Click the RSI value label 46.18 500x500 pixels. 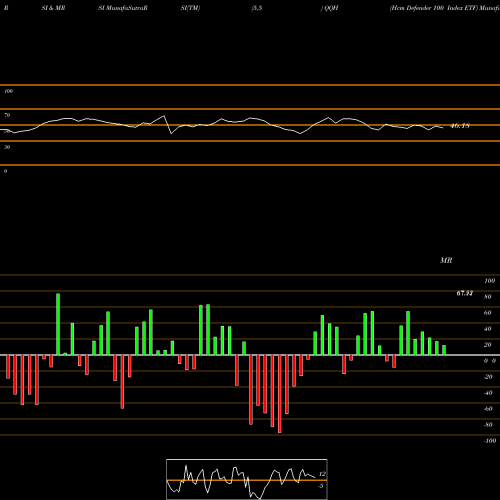coord(460,126)
